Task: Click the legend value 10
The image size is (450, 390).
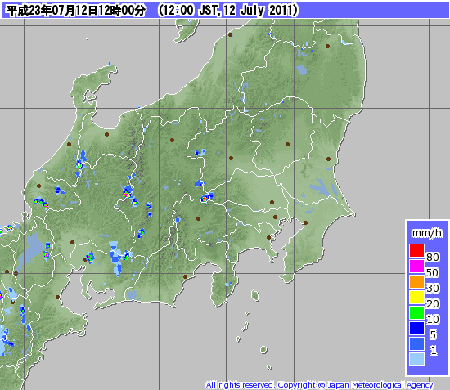Action: click(x=433, y=319)
